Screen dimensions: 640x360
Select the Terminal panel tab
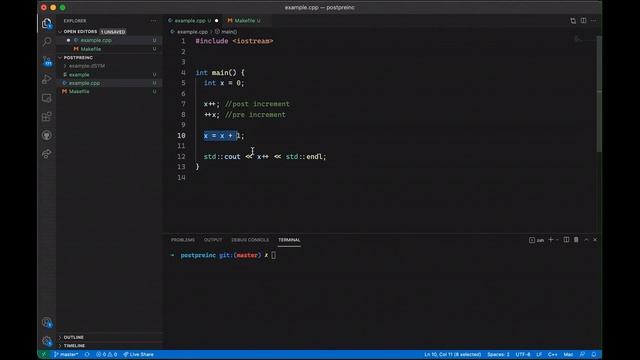click(x=289, y=240)
